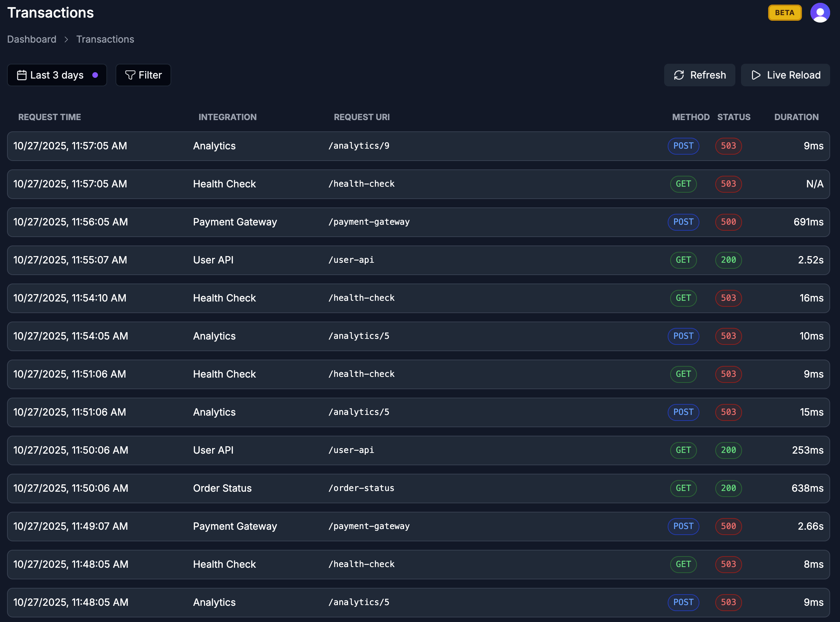Click the BETA badge
Screen dimensions: 840x622
pos(785,13)
